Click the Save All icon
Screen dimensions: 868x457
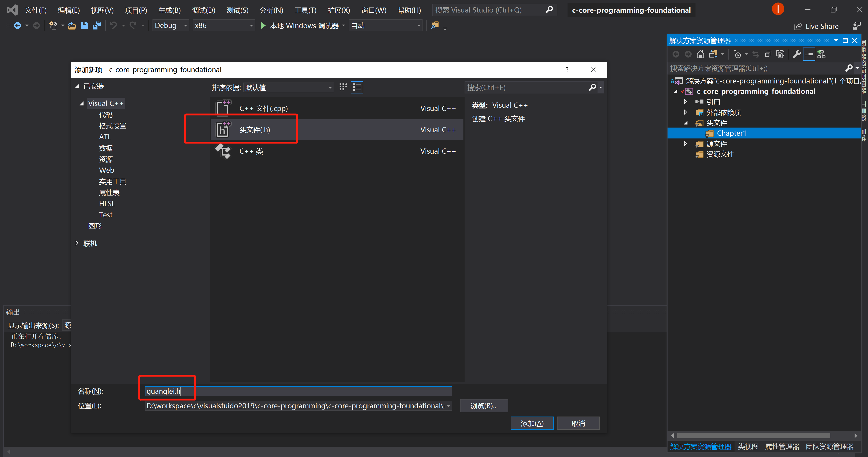(97, 26)
